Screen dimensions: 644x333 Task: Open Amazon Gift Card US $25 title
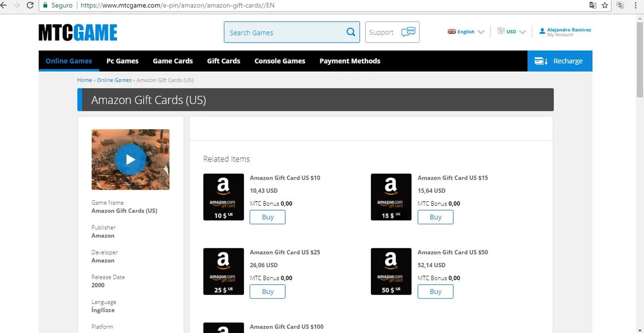tap(285, 252)
